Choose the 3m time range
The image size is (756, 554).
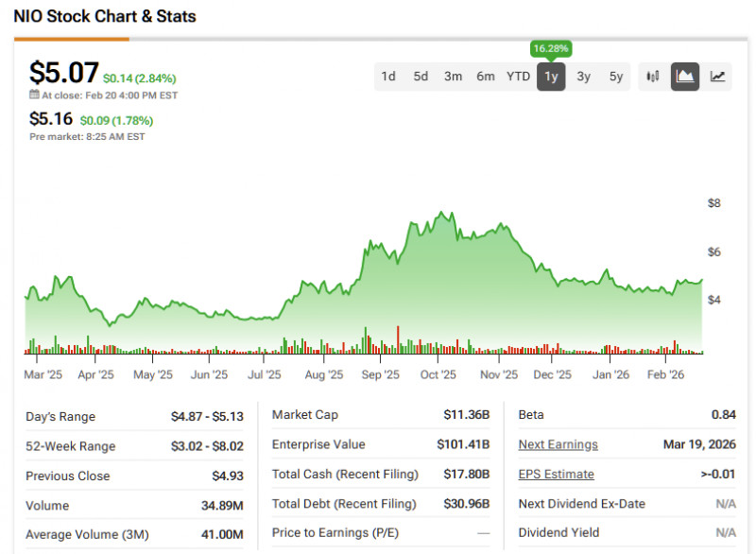click(453, 77)
